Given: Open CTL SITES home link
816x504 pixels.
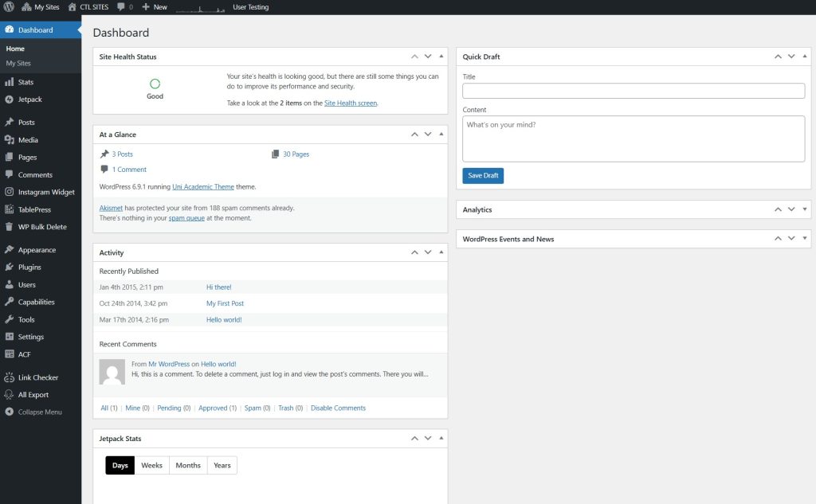Looking at the screenshot, I should coord(88,6).
